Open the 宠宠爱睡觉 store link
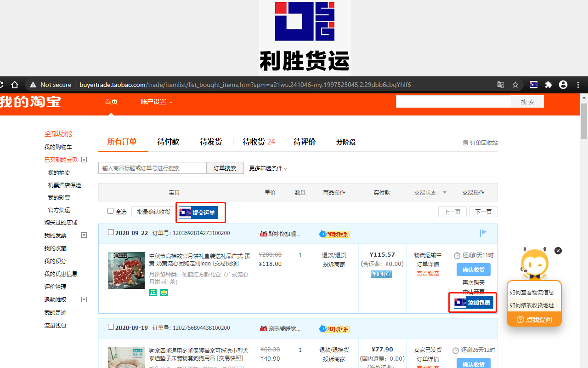This screenshot has height=368, width=588. pos(284,328)
